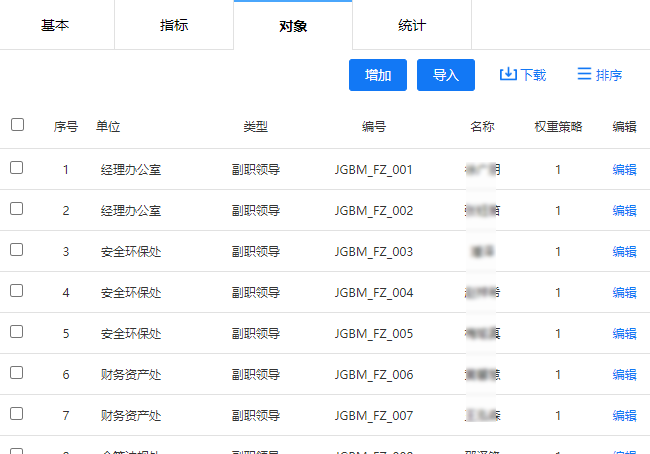Click 经理办公室 in row 1
The image size is (650, 454).
[x=131, y=170]
